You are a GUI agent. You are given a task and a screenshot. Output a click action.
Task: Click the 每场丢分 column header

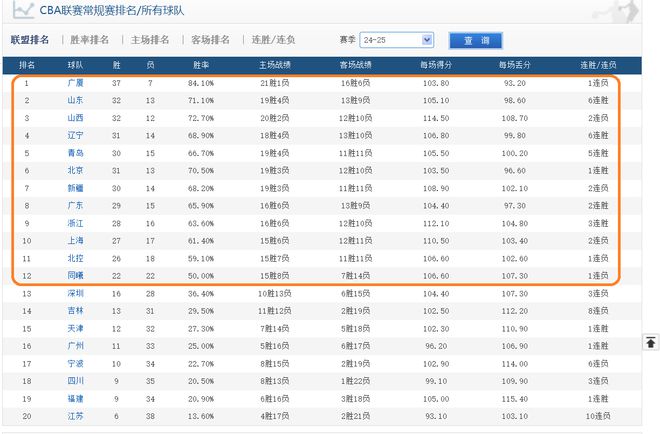click(515, 65)
